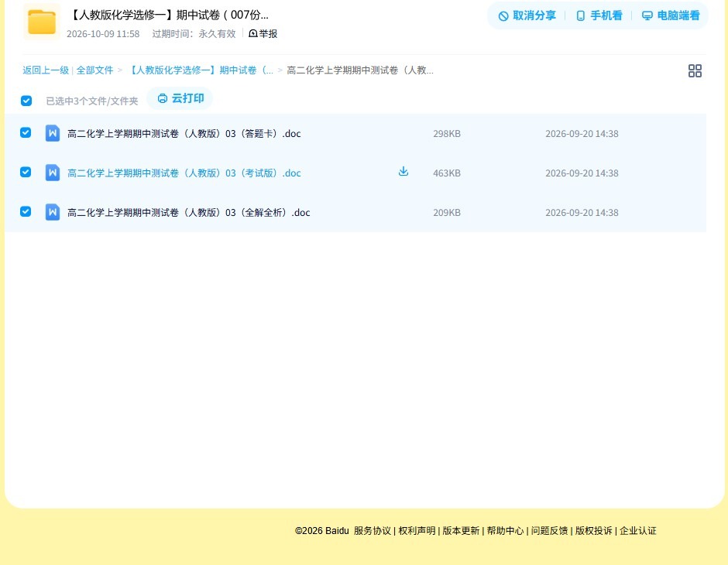Open 【人教版化学选修一】期中试卷 breadcrumb
The image size is (728, 565).
pyautogui.click(x=200, y=70)
